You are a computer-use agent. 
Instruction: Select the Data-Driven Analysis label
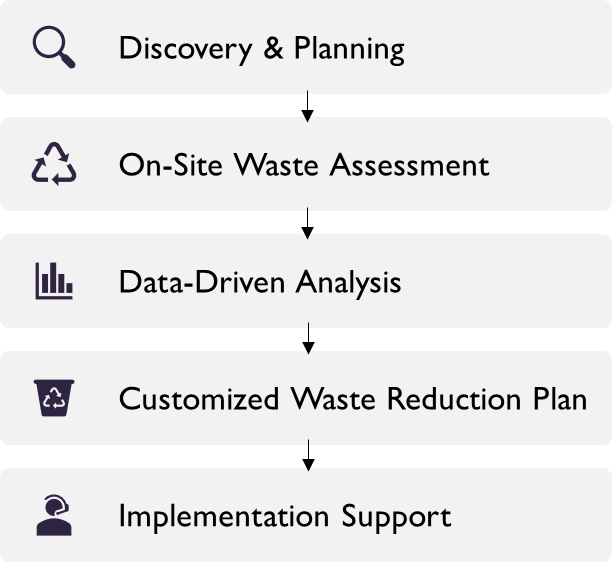260,283
